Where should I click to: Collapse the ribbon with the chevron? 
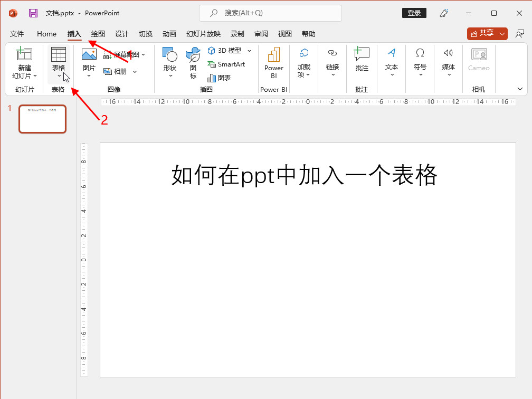520,89
